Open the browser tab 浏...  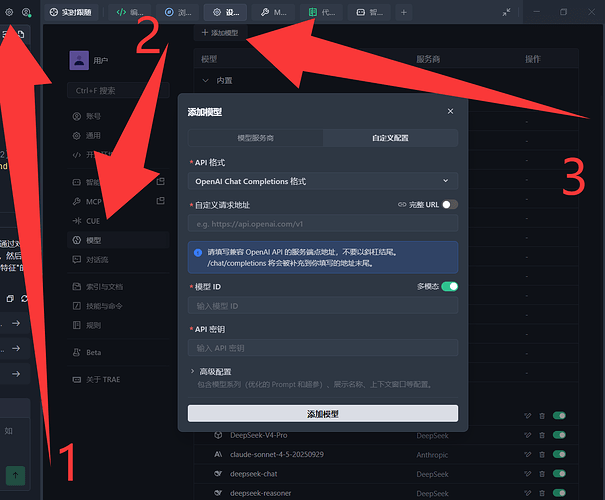177,12
